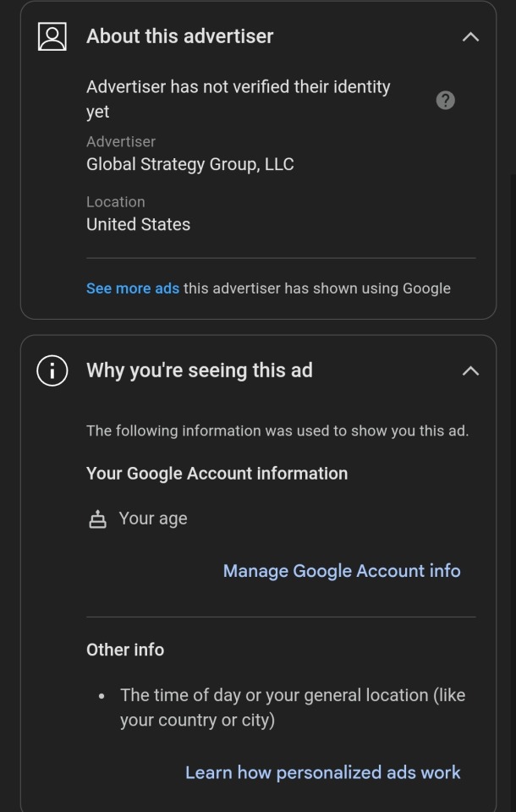This screenshot has width=516, height=812.
Task: Click the birthday cake age icon
Action: tap(97, 518)
